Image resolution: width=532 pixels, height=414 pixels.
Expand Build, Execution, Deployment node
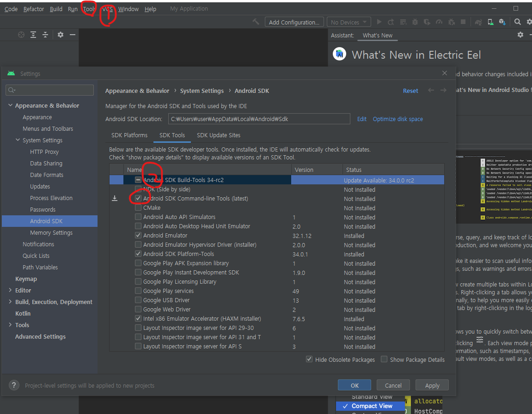point(10,302)
